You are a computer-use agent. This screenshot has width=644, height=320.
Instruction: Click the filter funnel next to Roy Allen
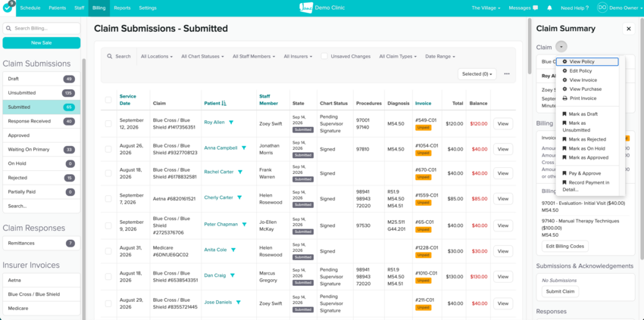coord(231,123)
